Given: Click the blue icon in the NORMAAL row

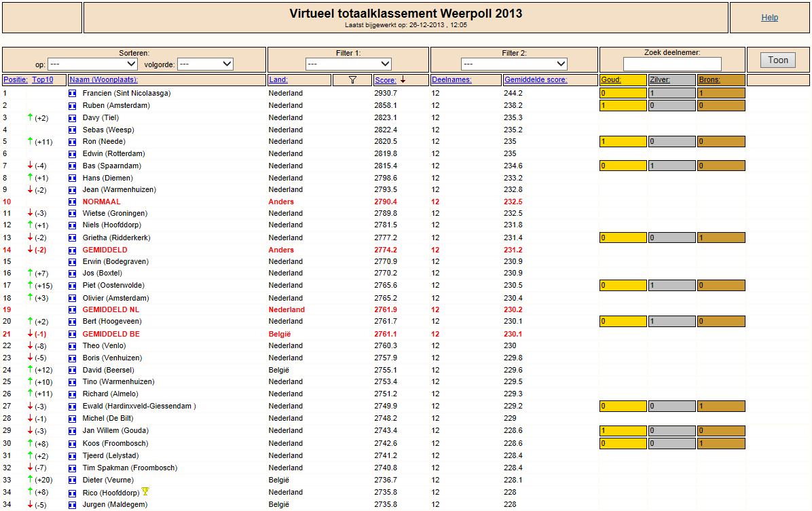Looking at the screenshot, I should coord(73,202).
